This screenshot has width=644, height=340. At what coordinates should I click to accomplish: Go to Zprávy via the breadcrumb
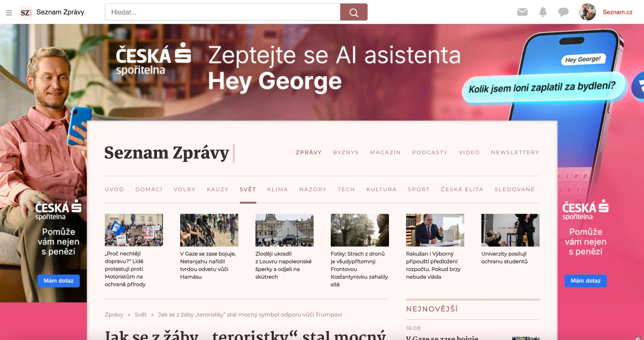coord(114,314)
